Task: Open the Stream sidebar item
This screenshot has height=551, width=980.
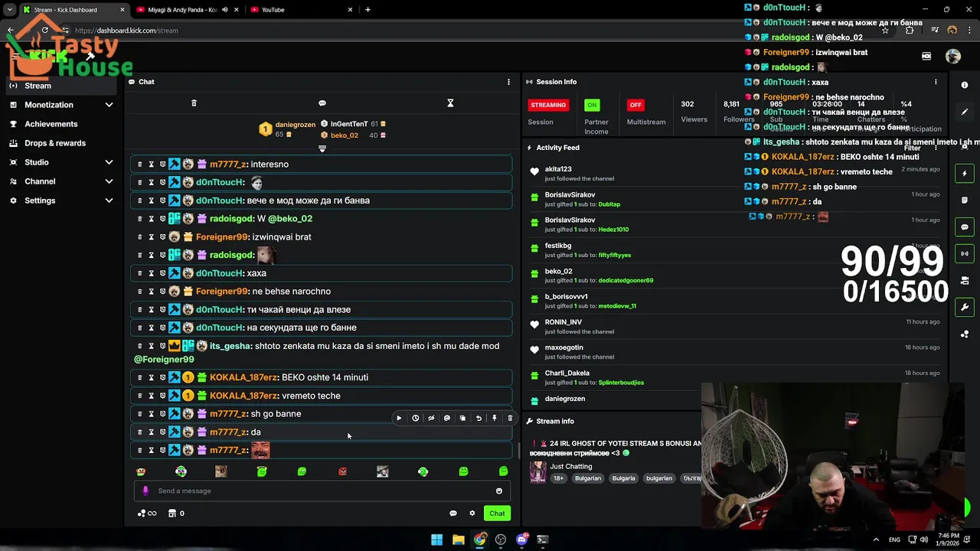Action: click(61, 86)
